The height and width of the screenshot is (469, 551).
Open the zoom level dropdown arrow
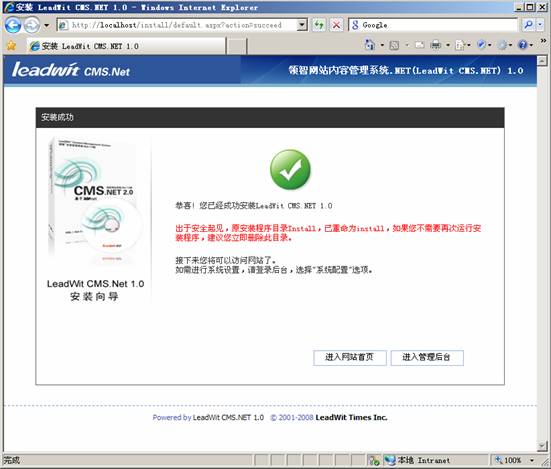532,460
